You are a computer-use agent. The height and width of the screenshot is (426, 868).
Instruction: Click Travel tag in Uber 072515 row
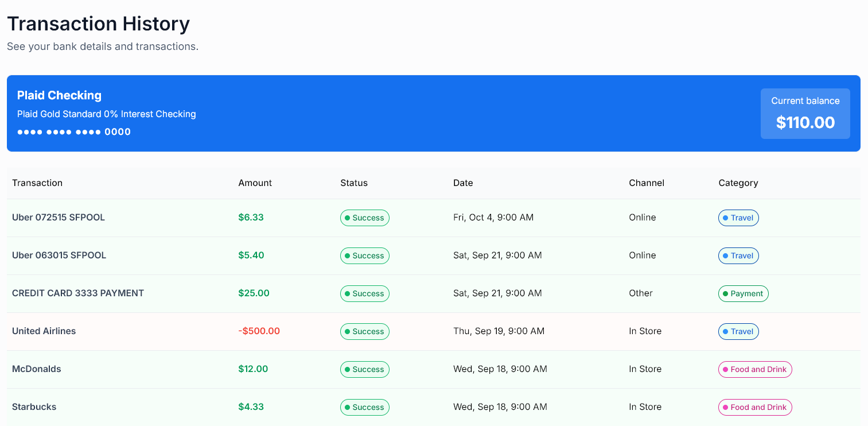(738, 218)
